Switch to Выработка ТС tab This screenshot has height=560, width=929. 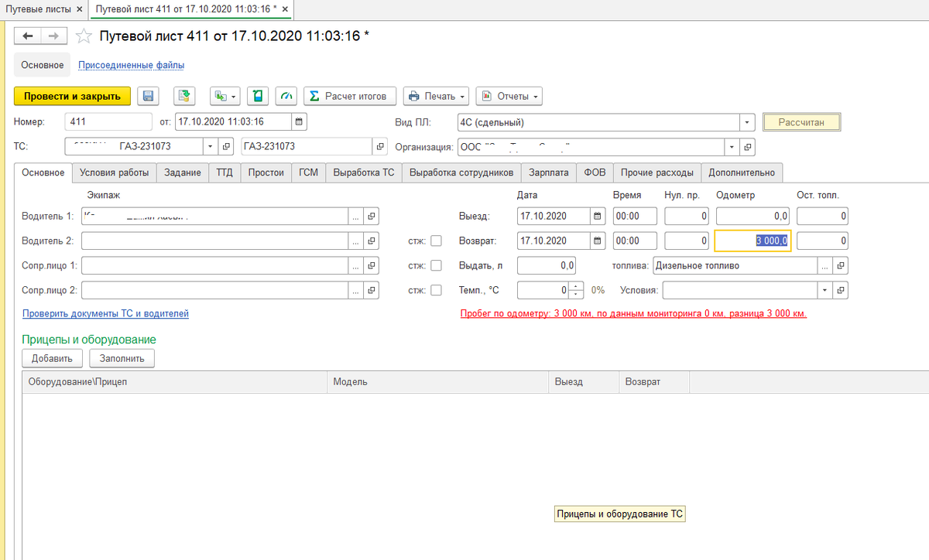coord(364,172)
